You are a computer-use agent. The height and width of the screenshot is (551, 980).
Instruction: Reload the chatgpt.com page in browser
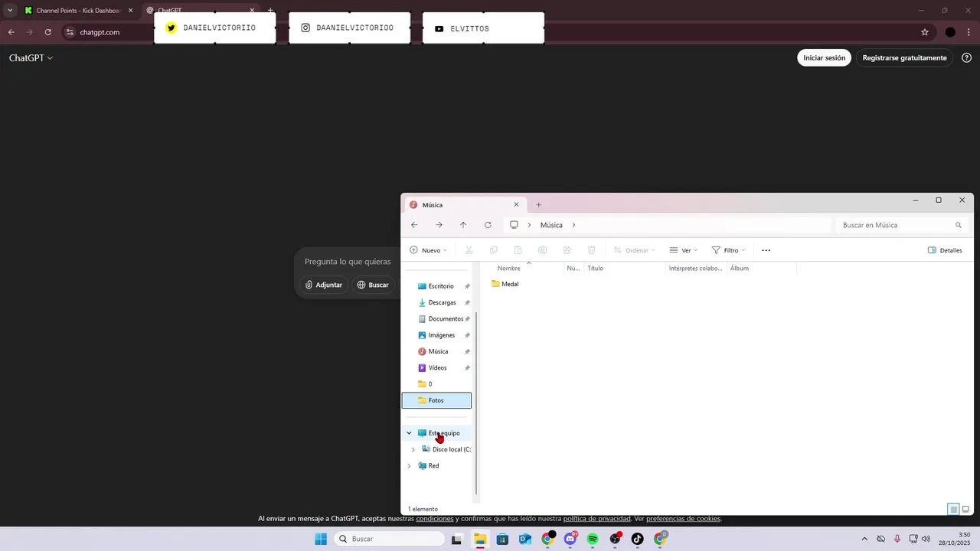[47, 32]
